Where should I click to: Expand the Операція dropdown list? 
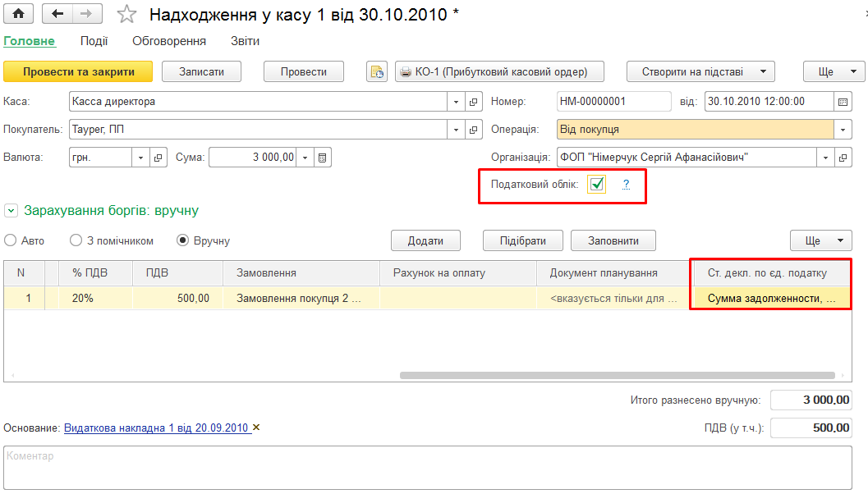[x=843, y=130]
